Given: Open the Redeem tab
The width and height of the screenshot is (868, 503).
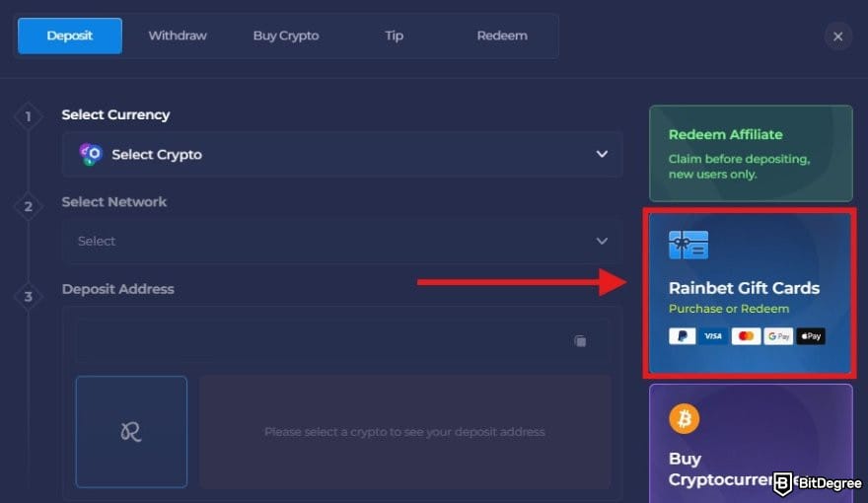Looking at the screenshot, I should [x=502, y=36].
